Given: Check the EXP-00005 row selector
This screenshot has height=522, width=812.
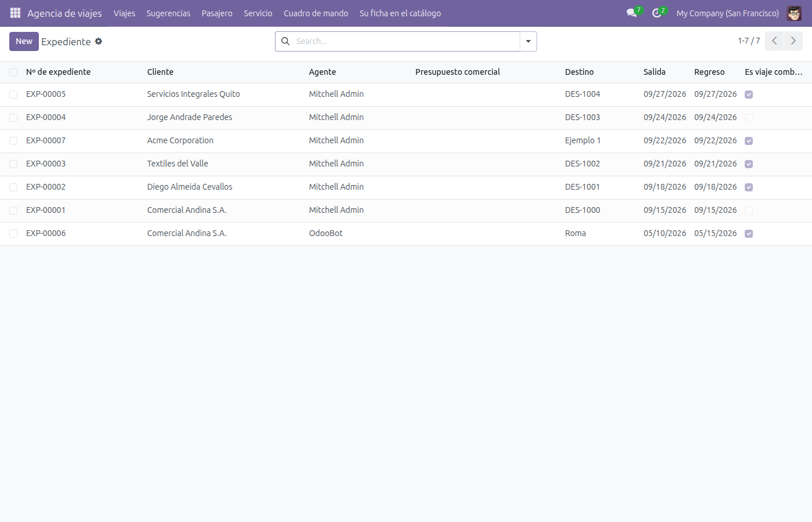Looking at the screenshot, I should coord(13,95).
